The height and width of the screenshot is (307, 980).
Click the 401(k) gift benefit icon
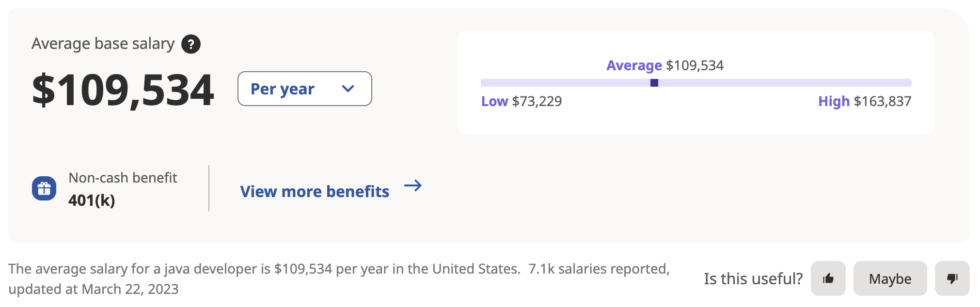44,188
